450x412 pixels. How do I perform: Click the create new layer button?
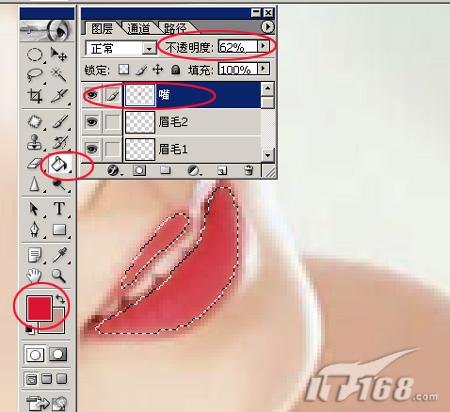pos(222,170)
